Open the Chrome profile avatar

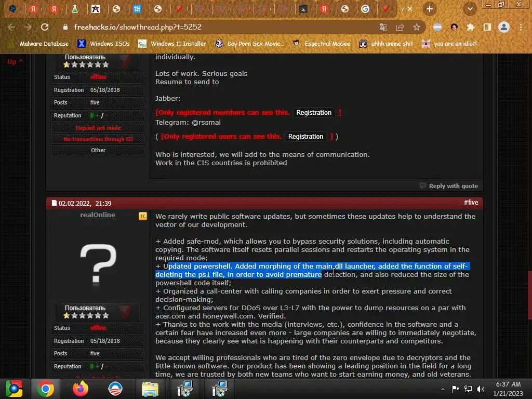point(504,27)
